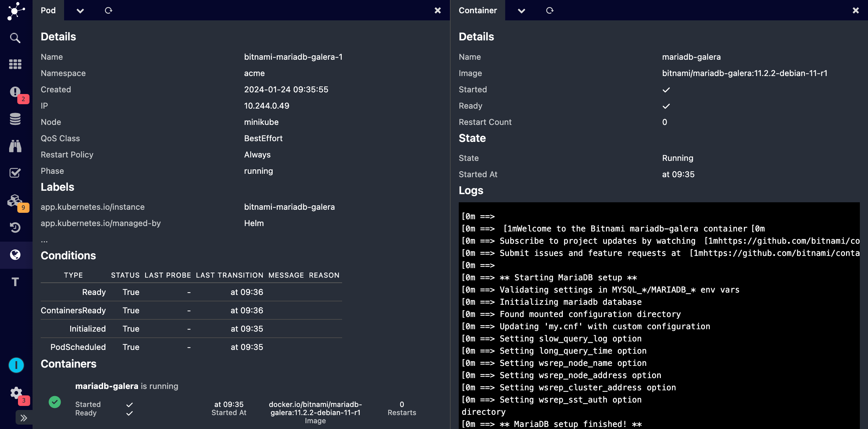
Task: Click the search icon in sidebar
Action: tap(15, 38)
